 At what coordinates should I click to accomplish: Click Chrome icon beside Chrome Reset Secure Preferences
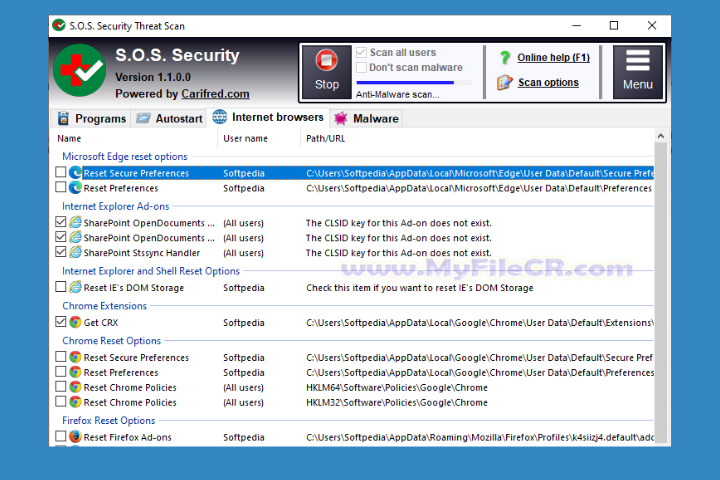75,357
